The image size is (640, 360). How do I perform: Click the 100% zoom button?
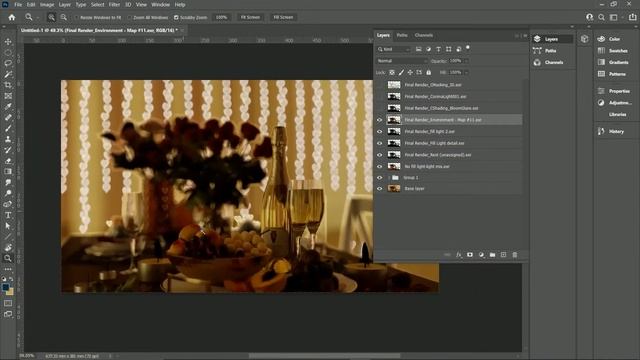[222, 17]
